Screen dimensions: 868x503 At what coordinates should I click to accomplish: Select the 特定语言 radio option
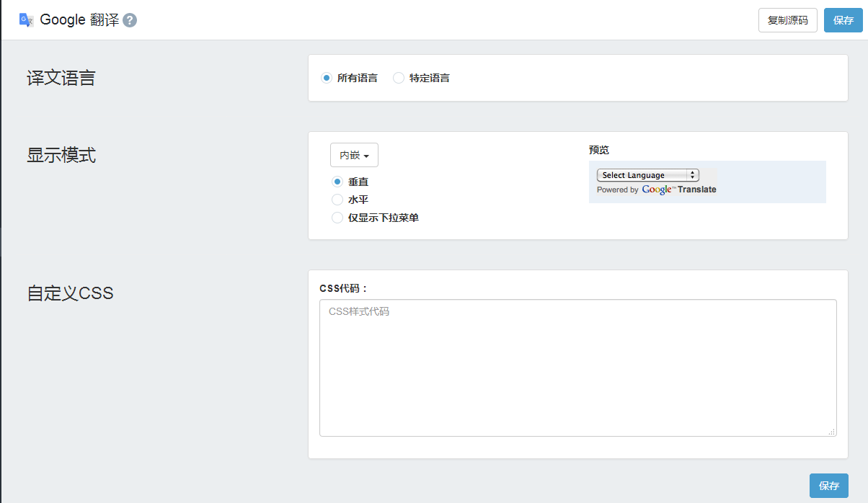[399, 78]
